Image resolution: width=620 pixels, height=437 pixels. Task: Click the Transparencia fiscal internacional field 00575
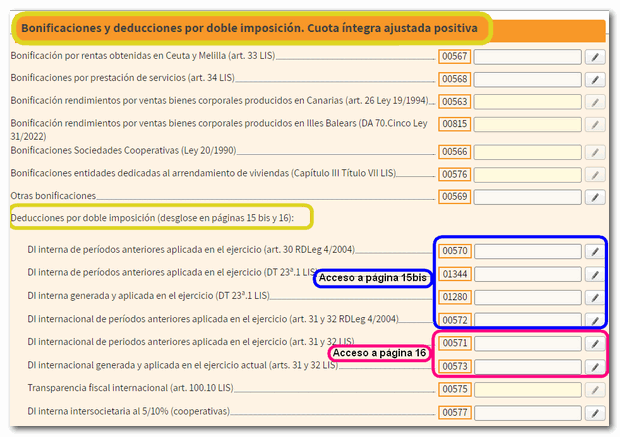527,389
